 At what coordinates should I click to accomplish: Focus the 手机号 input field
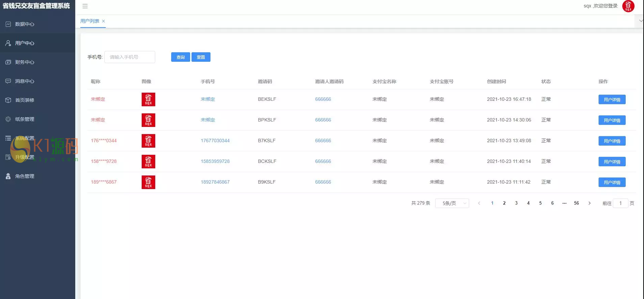click(x=129, y=57)
